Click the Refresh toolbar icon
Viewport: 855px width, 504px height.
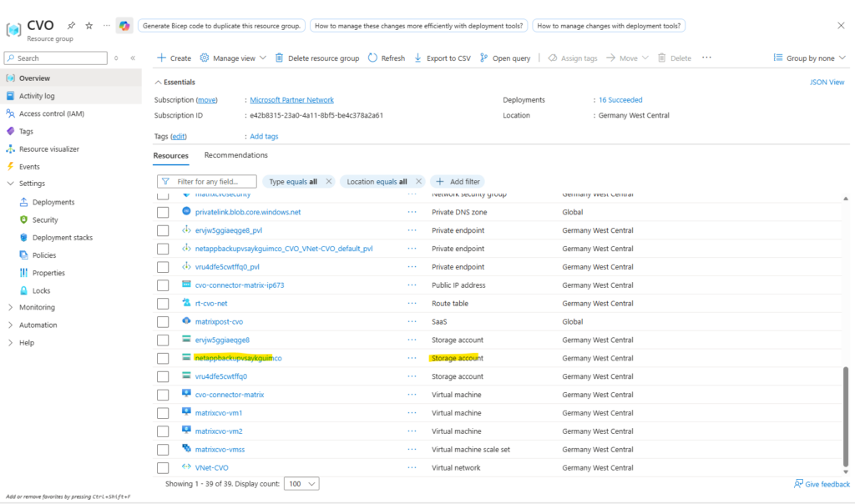tap(373, 58)
